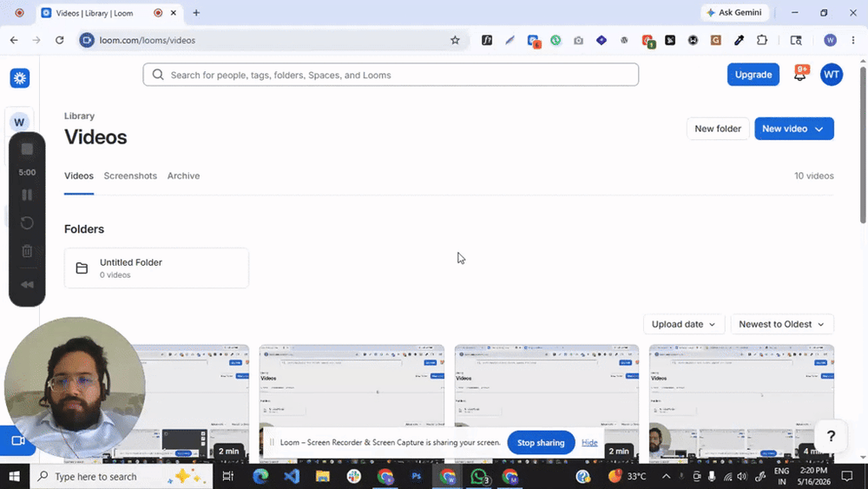Delete the recording using the trash icon

(27, 251)
